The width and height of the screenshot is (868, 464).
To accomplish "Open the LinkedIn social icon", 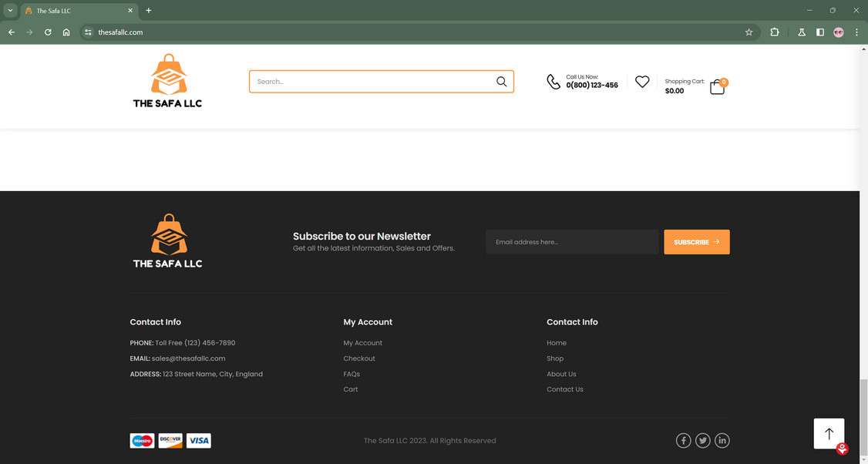I will coord(722,441).
